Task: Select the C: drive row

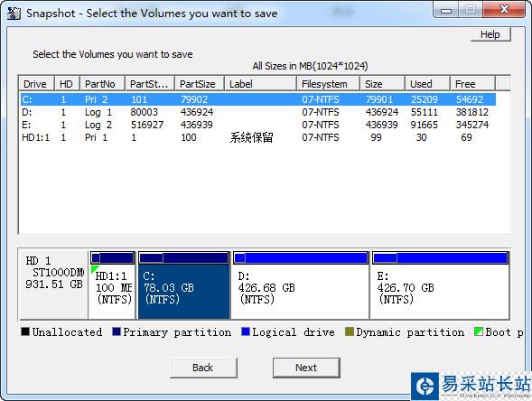Action: tap(257, 99)
